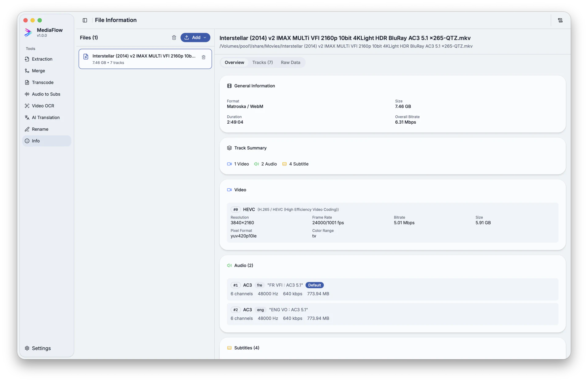Click the General Information film icon
This screenshot has height=382, width=588.
click(229, 86)
